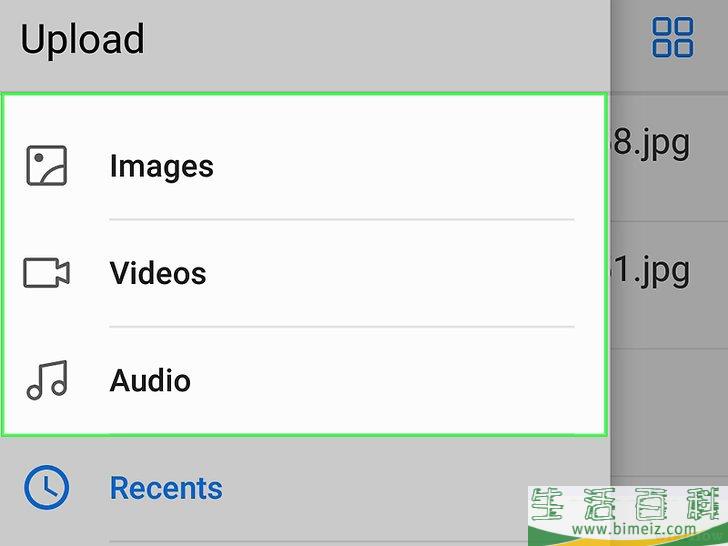
Task: Click the camcorder icon beside Videos
Action: pos(46,273)
